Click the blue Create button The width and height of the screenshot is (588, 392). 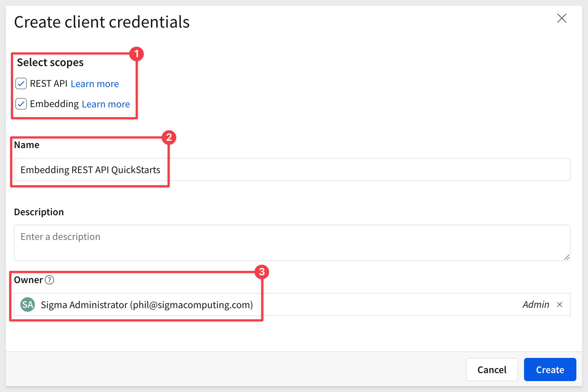pyautogui.click(x=550, y=369)
